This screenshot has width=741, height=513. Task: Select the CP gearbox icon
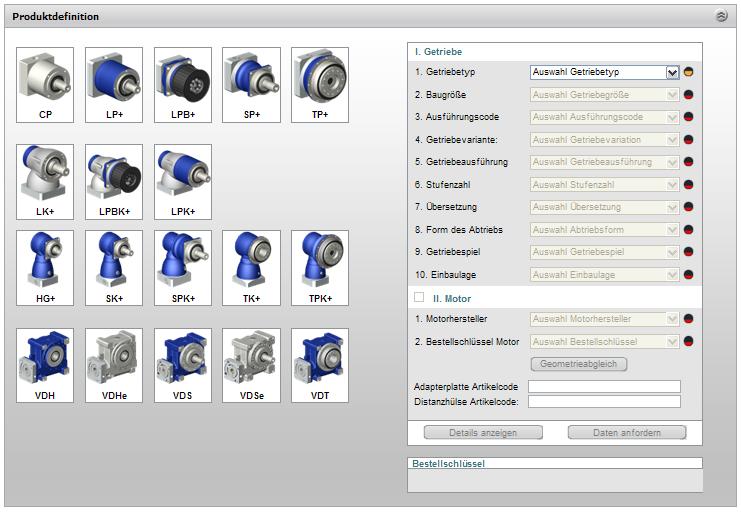45,85
